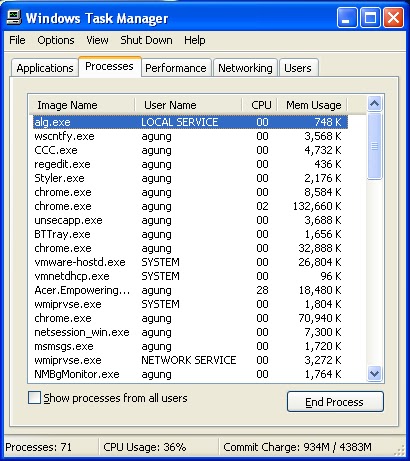Select the Processes tab
Screen dimensions: 410x461
109,66
